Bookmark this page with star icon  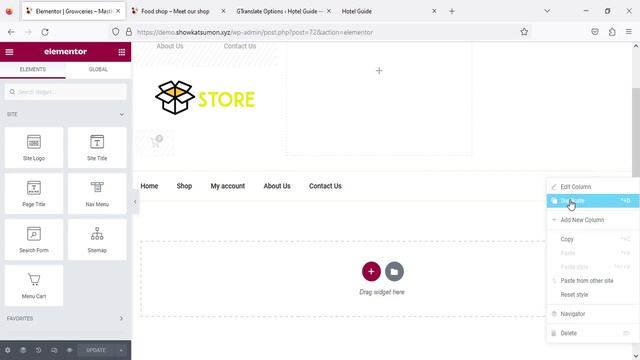click(x=524, y=32)
